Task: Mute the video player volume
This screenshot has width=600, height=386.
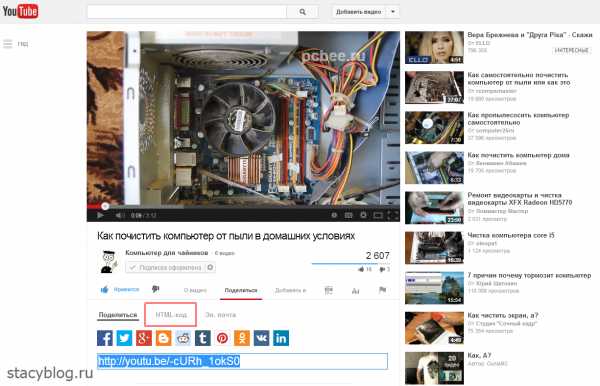Action: pos(119,215)
